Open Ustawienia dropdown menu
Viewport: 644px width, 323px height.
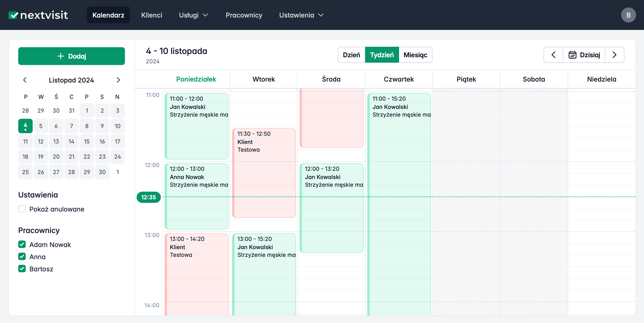301,15
